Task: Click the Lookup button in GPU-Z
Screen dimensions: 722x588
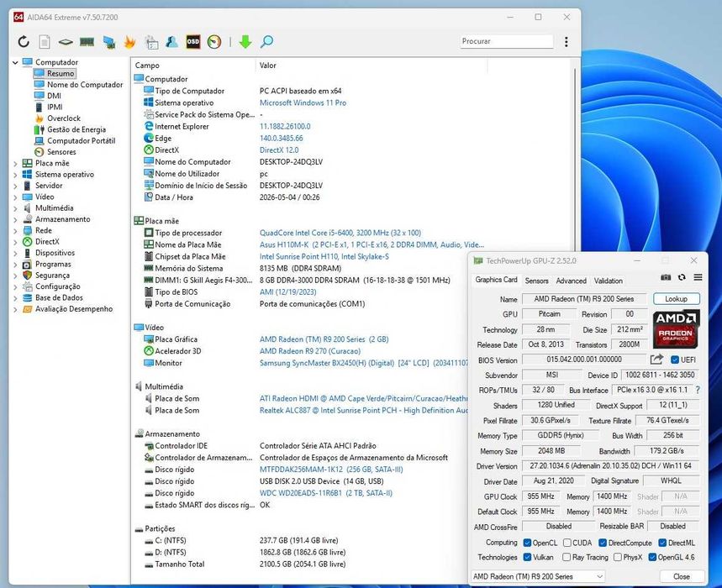Action: coord(676,299)
